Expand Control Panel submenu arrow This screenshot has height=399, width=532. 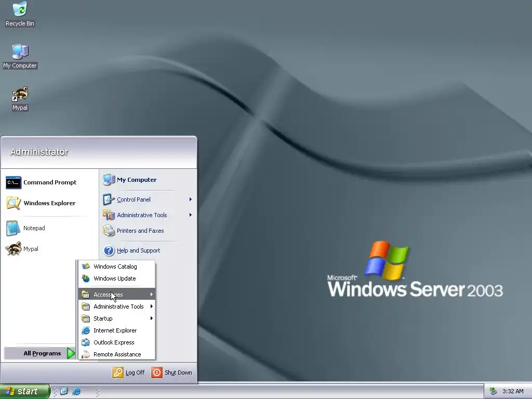(190, 199)
